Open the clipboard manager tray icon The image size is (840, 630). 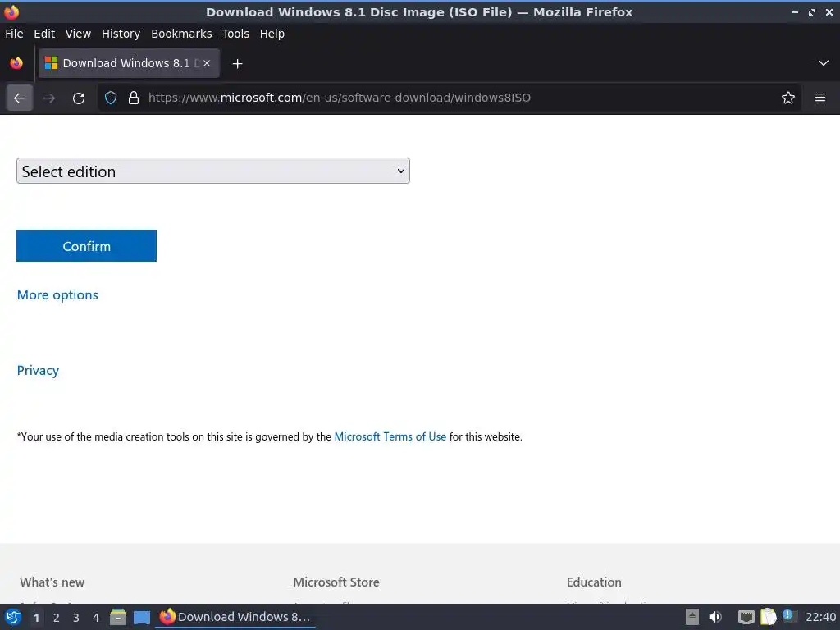point(768,617)
